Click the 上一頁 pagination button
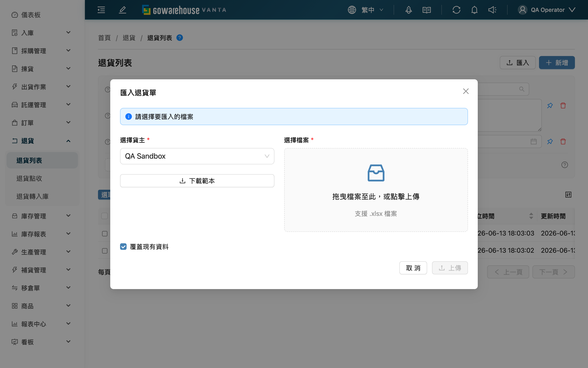The height and width of the screenshot is (368, 588). [x=508, y=272]
